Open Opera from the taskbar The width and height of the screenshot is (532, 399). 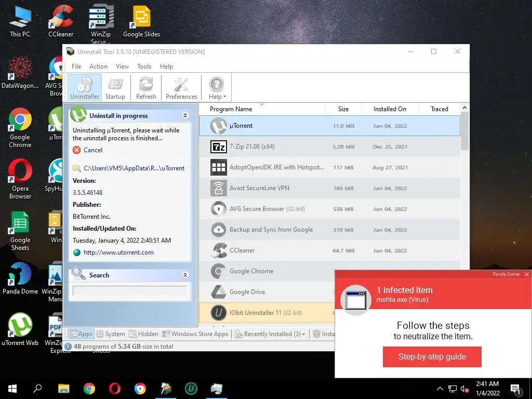coord(115,389)
